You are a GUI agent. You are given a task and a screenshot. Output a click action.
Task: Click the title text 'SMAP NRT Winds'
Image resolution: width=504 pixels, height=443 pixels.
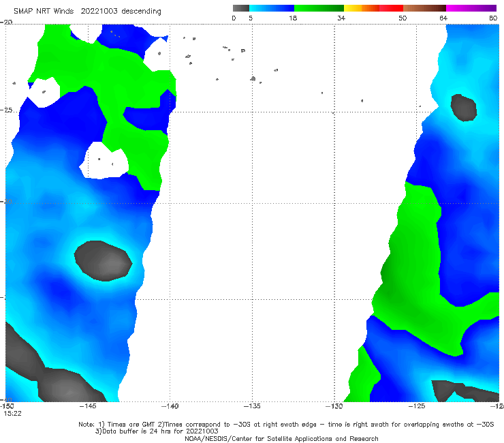[x=44, y=11]
